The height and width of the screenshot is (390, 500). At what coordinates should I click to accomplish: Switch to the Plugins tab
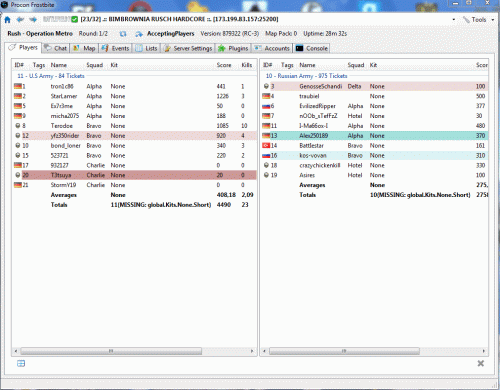pyautogui.click(x=233, y=48)
